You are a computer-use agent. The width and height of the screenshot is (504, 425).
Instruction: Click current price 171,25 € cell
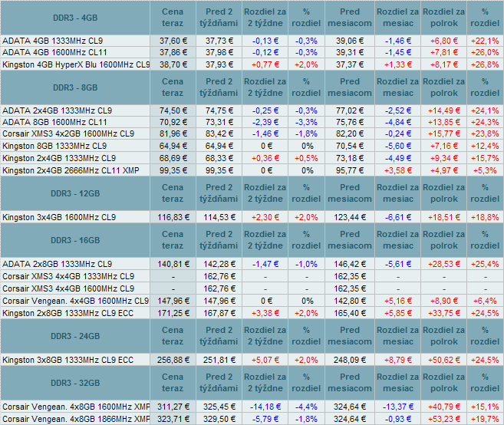click(173, 313)
